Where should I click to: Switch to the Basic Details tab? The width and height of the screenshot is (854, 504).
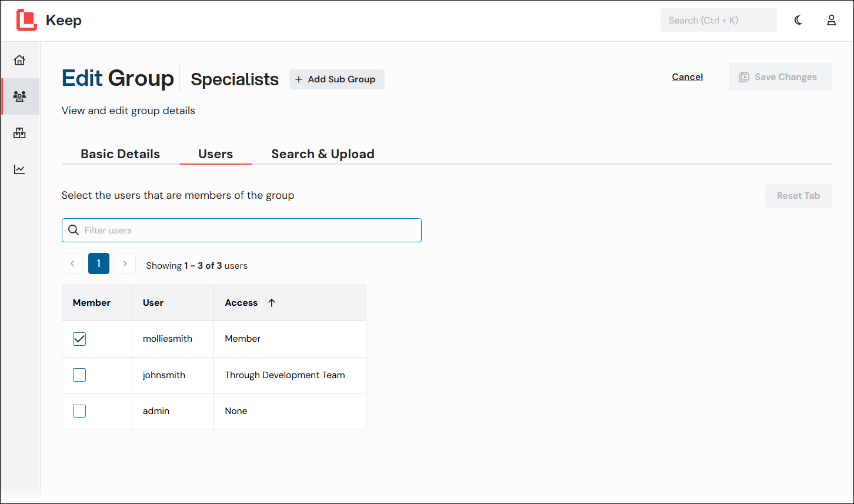click(x=120, y=154)
